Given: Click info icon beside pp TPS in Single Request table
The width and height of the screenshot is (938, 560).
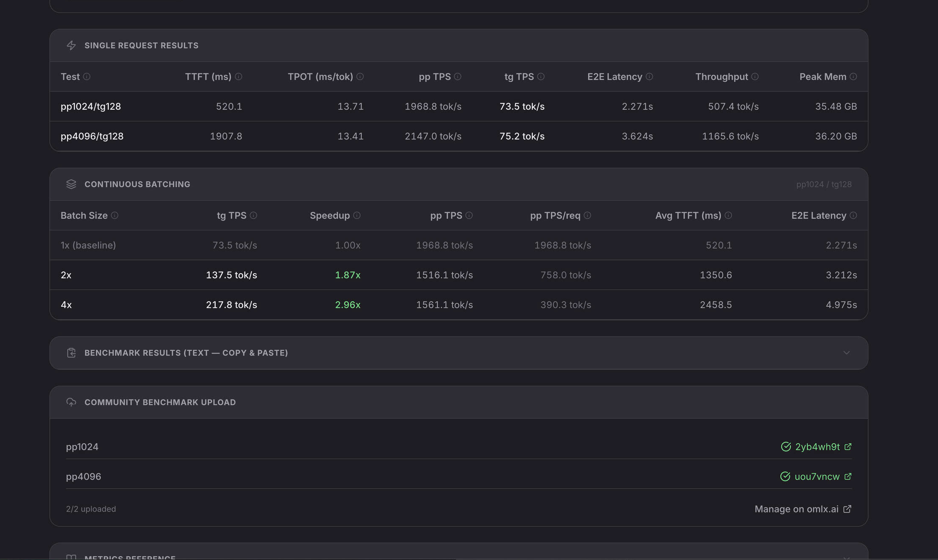Looking at the screenshot, I should 458,77.
